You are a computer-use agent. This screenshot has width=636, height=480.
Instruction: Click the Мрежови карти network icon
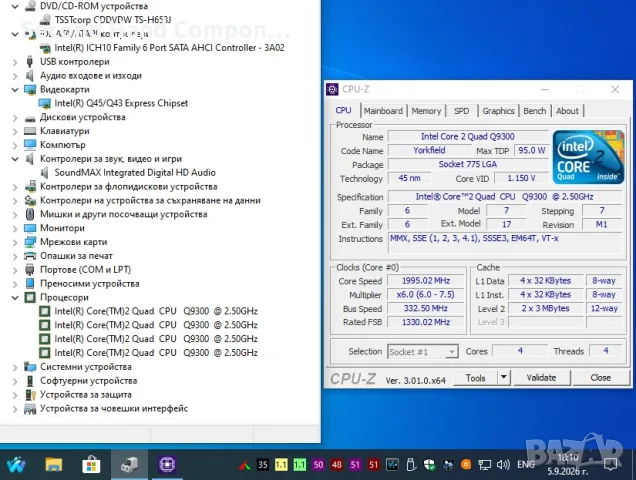click(30, 242)
